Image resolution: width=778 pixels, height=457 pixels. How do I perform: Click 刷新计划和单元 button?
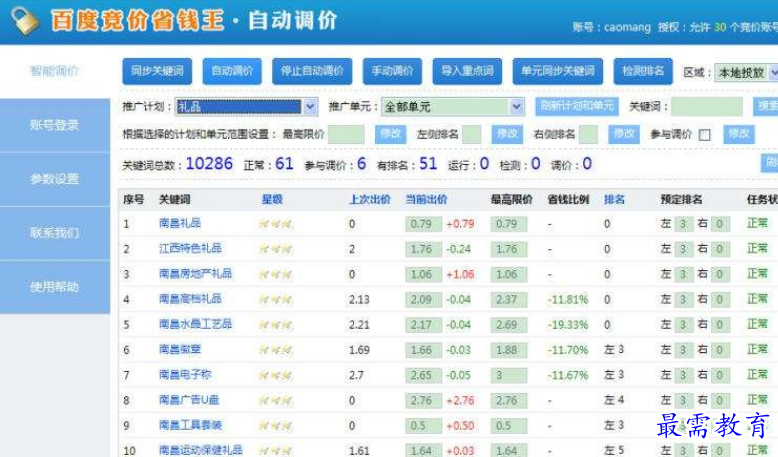point(577,106)
